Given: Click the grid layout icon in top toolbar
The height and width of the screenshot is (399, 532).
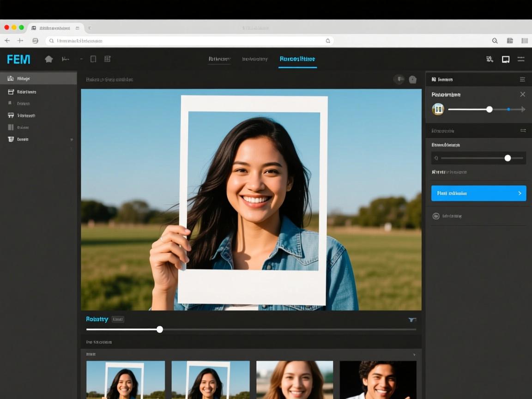Looking at the screenshot, I should point(107,59).
